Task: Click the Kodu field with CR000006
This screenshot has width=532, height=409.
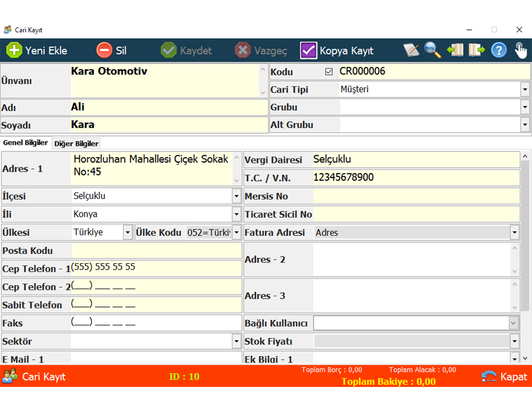Action: coord(434,71)
